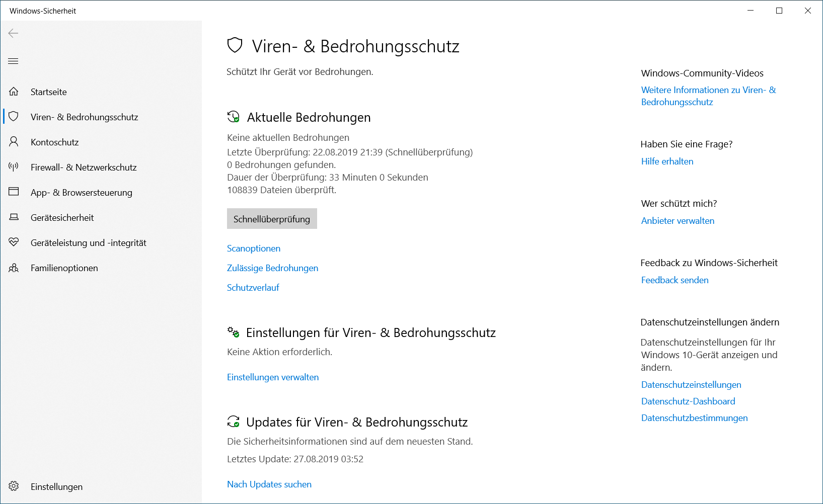This screenshot has width=823, height=504.
Task: Start a Schnellüberprüfung scan
Action: pyautogui.click(x=272, y=219)
